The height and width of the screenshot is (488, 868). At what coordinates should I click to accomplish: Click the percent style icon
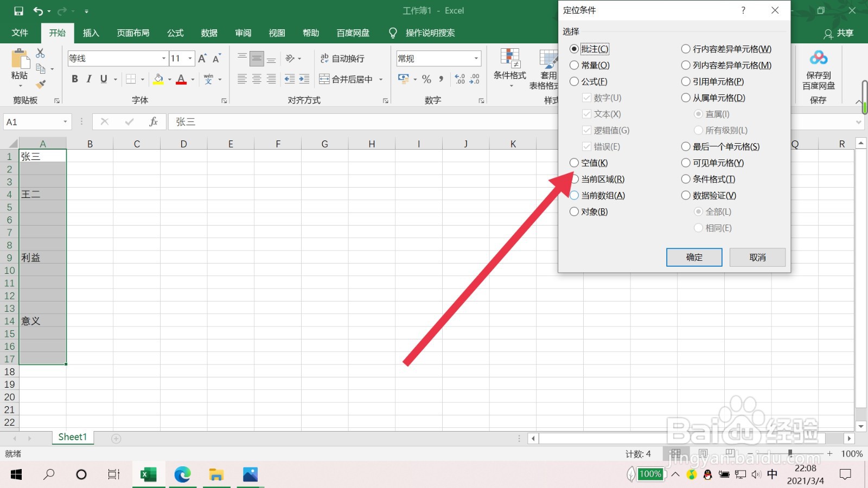427,79
